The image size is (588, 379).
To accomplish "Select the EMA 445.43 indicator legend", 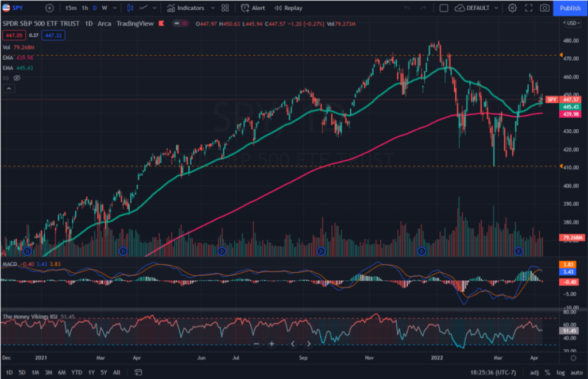I will coord(18,68).
